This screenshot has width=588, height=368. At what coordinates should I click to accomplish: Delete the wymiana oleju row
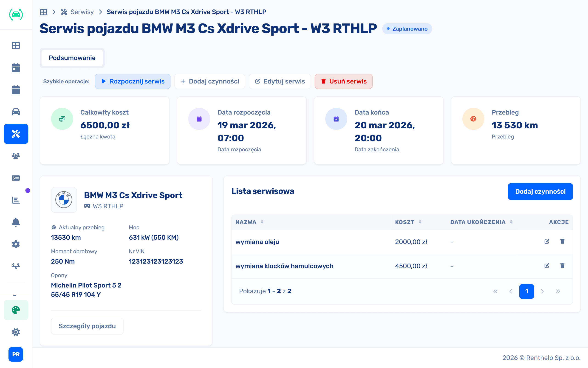coord(562,241)
